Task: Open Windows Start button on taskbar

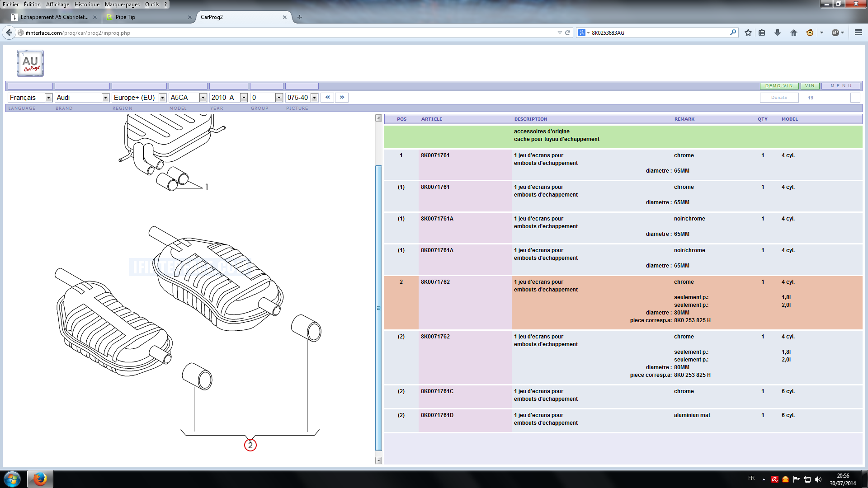Action: pyautogui.click(x=12, y=479)
